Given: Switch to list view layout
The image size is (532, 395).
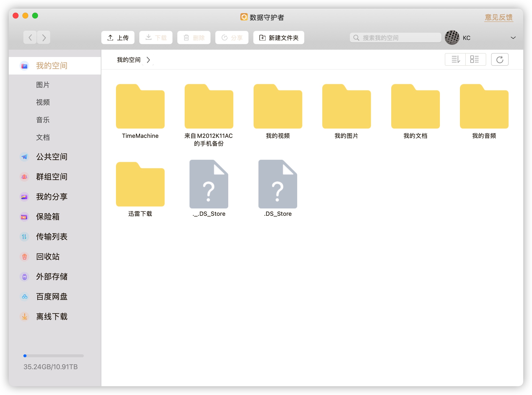Looking at the screenshot, I should [475, 59].
